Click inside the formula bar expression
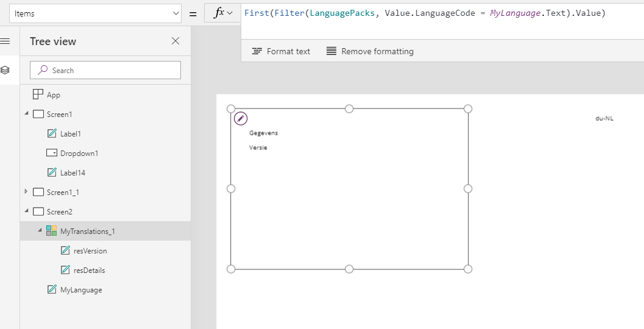This screenshot has width=644, height=329. [425, 13]
